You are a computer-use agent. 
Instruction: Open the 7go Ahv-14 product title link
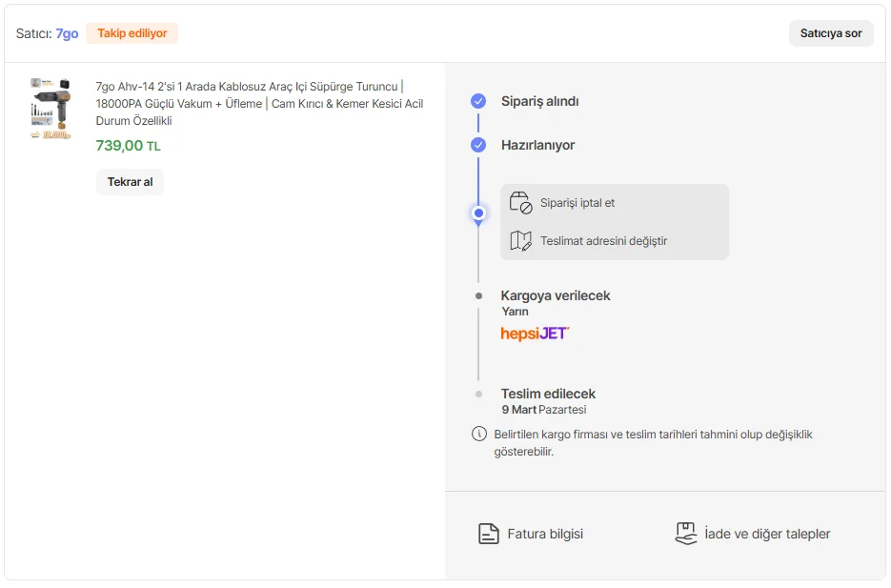pos(259,103)
